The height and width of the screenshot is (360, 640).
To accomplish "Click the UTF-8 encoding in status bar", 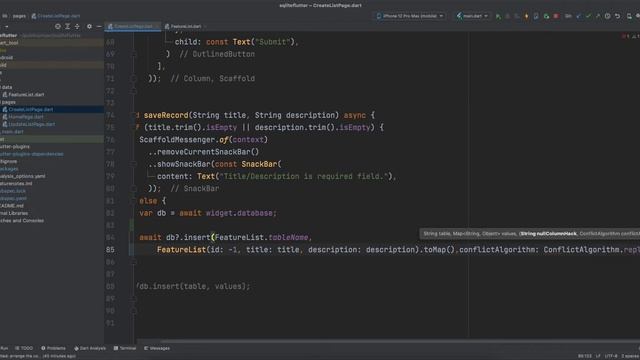I will [611, 356].
